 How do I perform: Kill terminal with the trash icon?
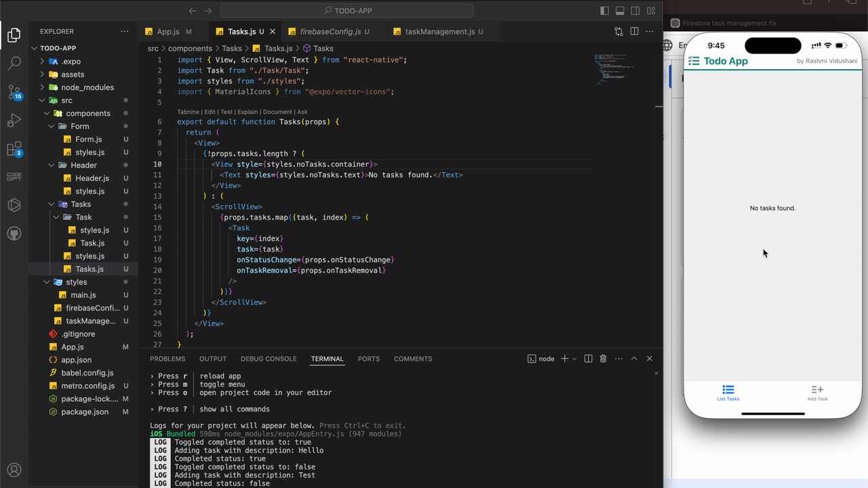coord(603,359)
